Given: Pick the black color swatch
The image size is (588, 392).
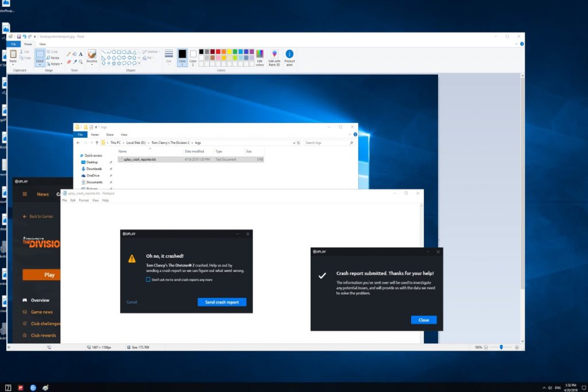Looking at the screenshot, I should (202, 52).
